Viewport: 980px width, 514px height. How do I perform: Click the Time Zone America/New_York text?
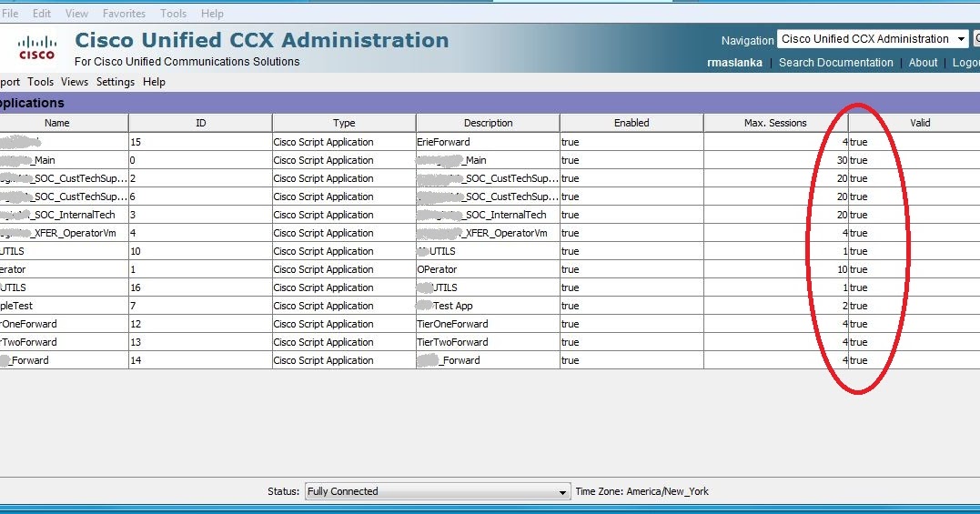tap(642, 491)
